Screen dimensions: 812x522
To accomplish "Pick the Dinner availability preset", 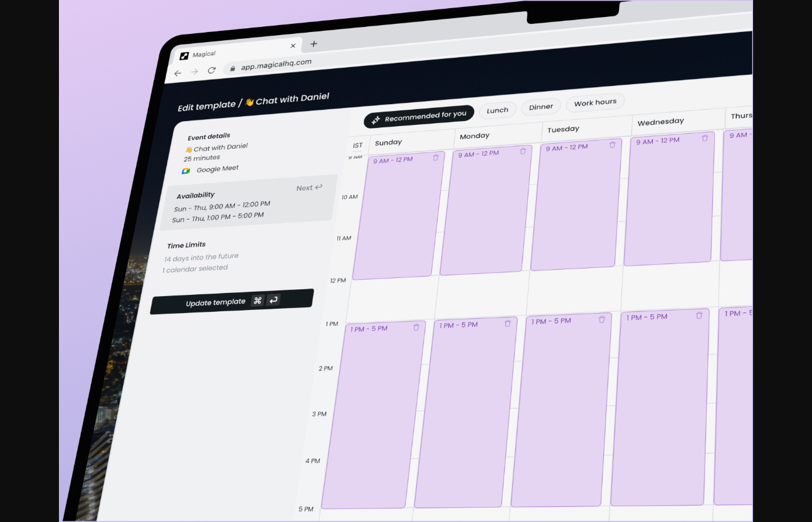I will (x=541, y=107).
